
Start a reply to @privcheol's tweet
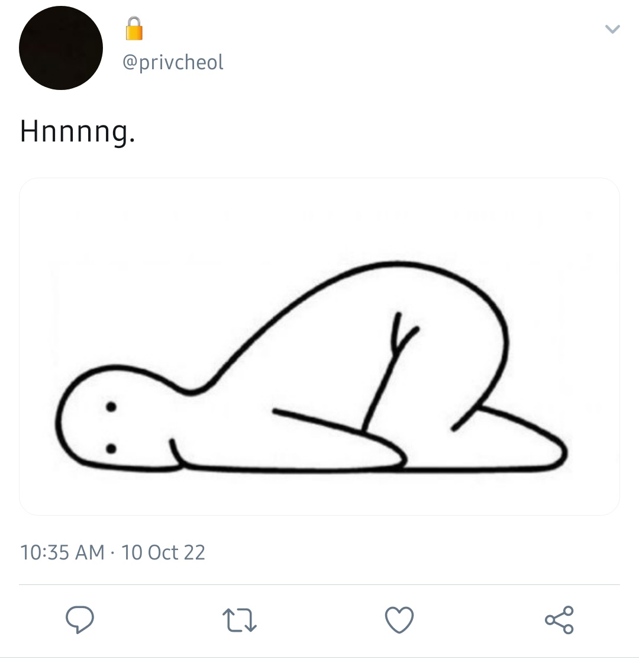point(80,619)
